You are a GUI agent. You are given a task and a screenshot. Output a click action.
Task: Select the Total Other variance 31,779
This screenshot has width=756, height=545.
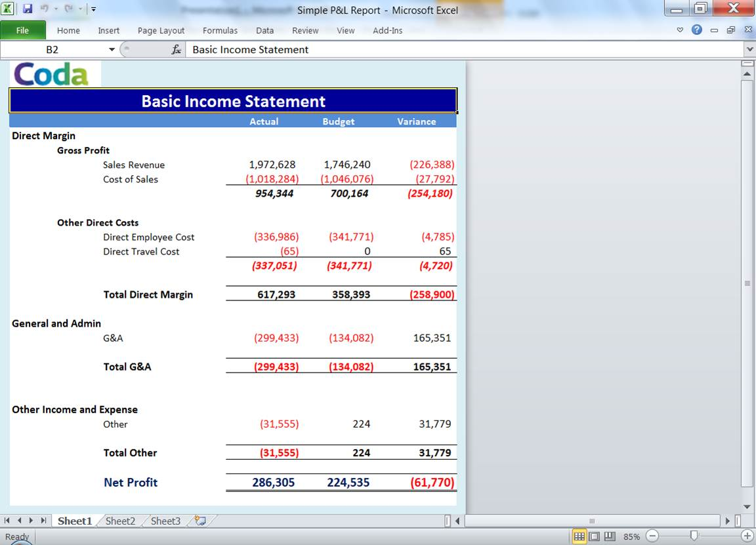point(435,453)
